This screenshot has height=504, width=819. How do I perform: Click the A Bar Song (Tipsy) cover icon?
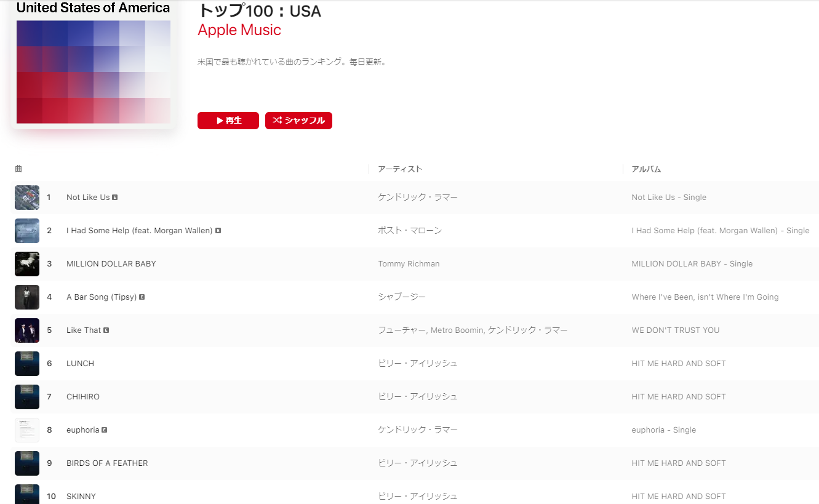click(x=27, y=297)
